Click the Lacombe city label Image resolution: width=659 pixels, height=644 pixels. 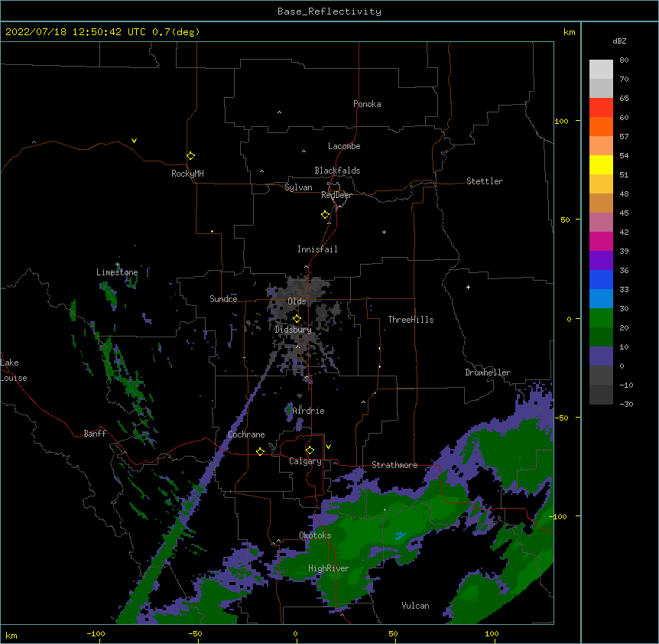(344, 146)
